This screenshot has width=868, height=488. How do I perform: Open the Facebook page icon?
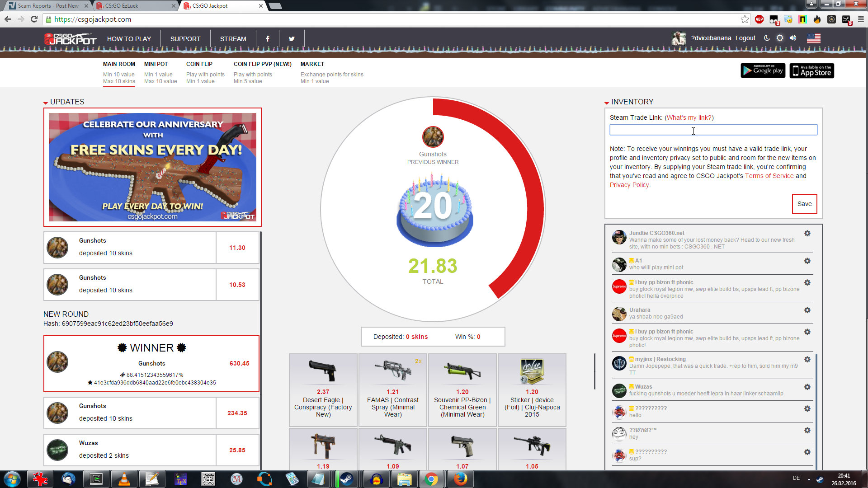(x=268, y=39)
